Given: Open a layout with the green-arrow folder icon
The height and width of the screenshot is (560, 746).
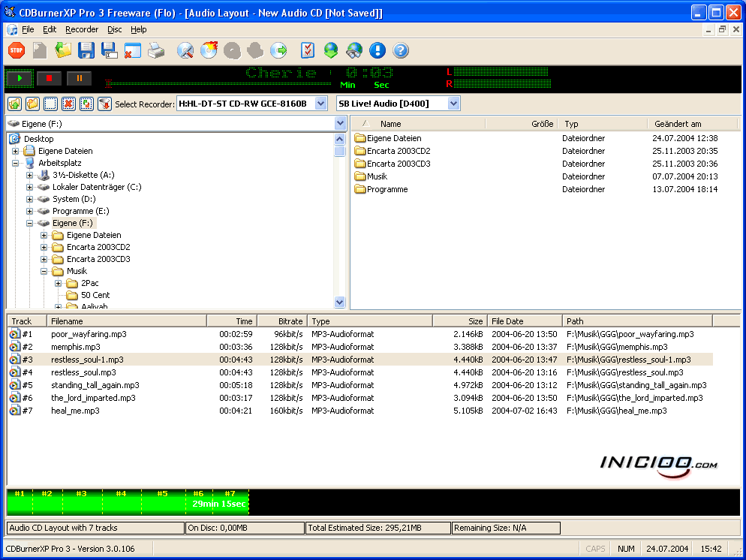Looking at the screenshot, I should click(x=63, y=50).
